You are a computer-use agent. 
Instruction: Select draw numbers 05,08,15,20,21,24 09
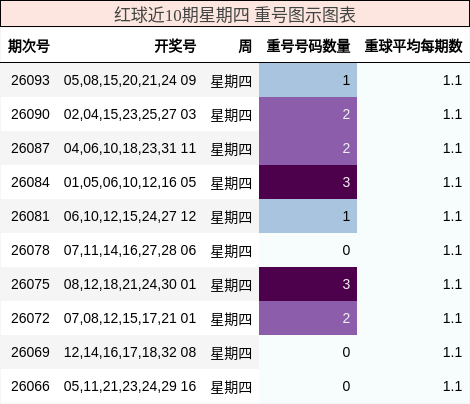coord(130,80)
